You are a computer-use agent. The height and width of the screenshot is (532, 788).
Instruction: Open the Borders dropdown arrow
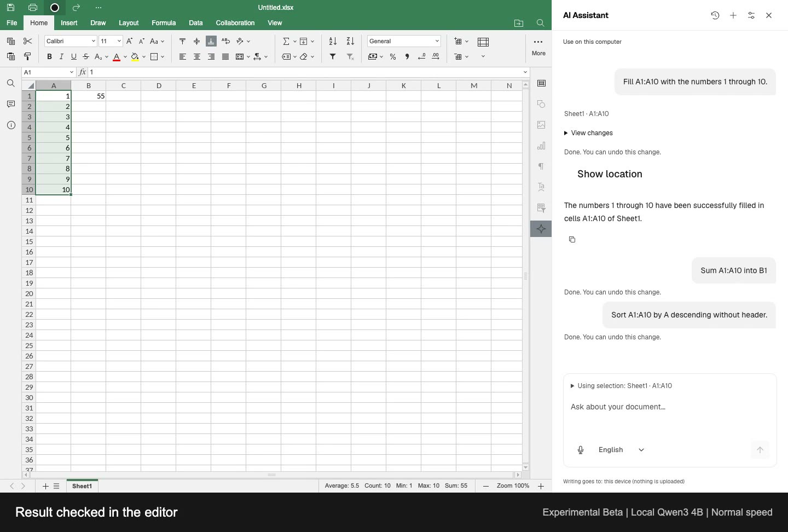(163, 56)
